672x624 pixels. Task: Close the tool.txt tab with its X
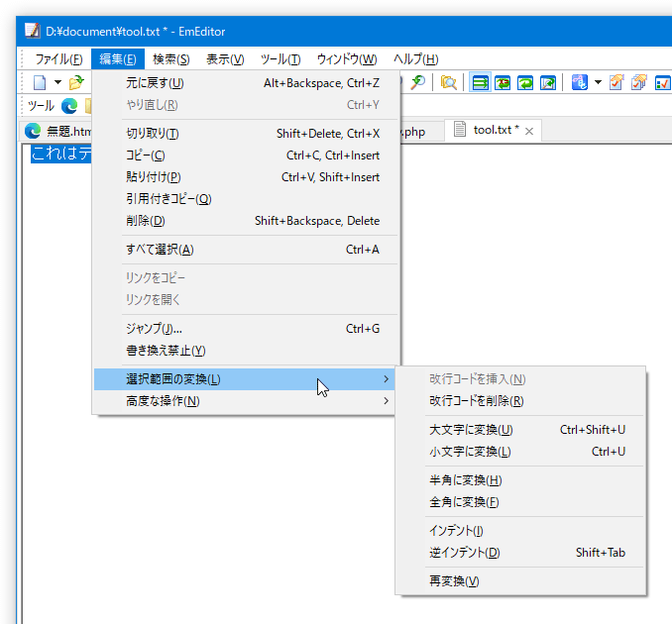[529, 131]
